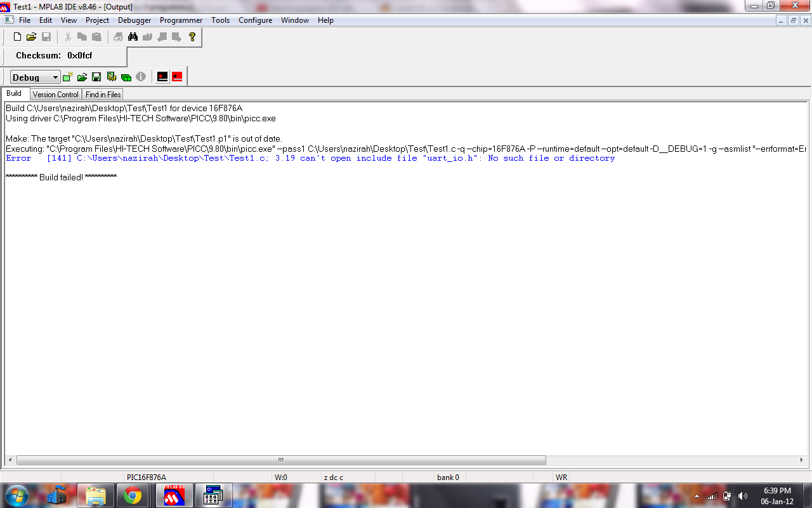Click the MPLAB IDE taskbar button
The height and width of the screenshot is (508, 812).
(174, 495)
